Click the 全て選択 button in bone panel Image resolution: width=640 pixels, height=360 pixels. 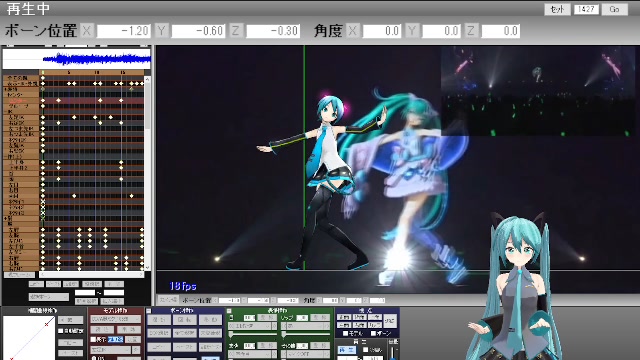coord(184,333)
